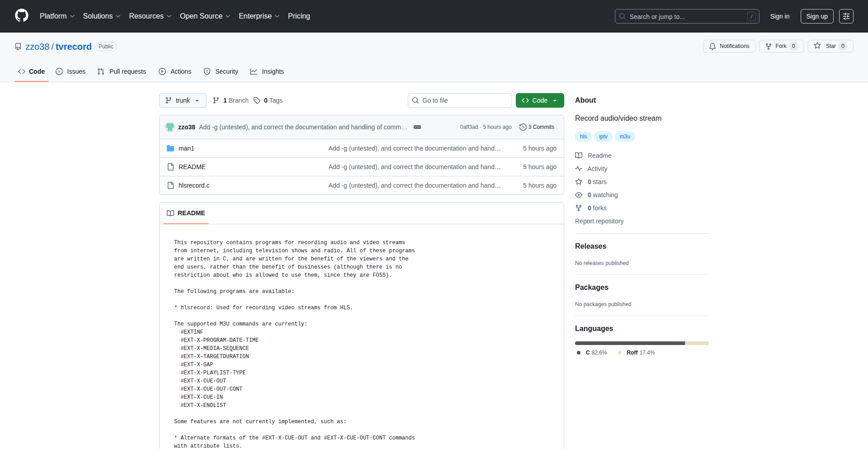Click the GitHub logo icon

(x=22, y=16)
